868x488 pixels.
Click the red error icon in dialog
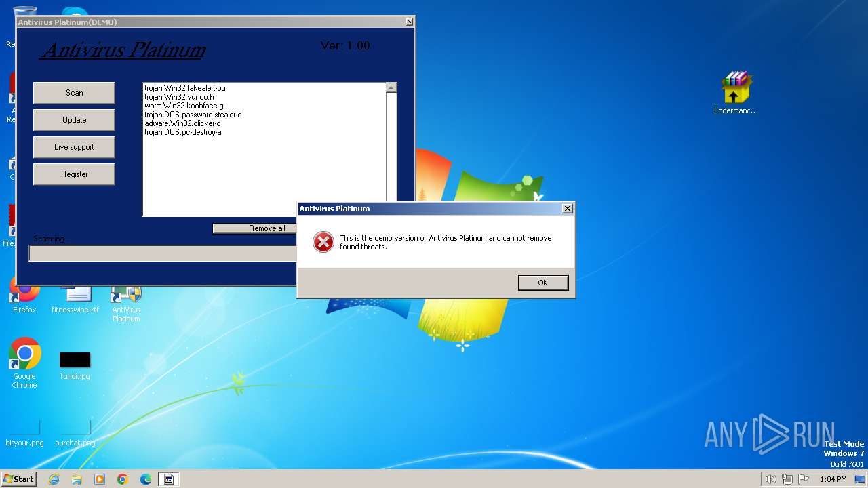pos(323,242)
